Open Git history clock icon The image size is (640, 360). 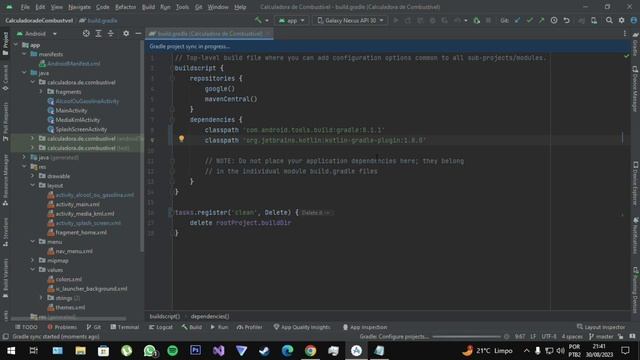pos(554,20)
